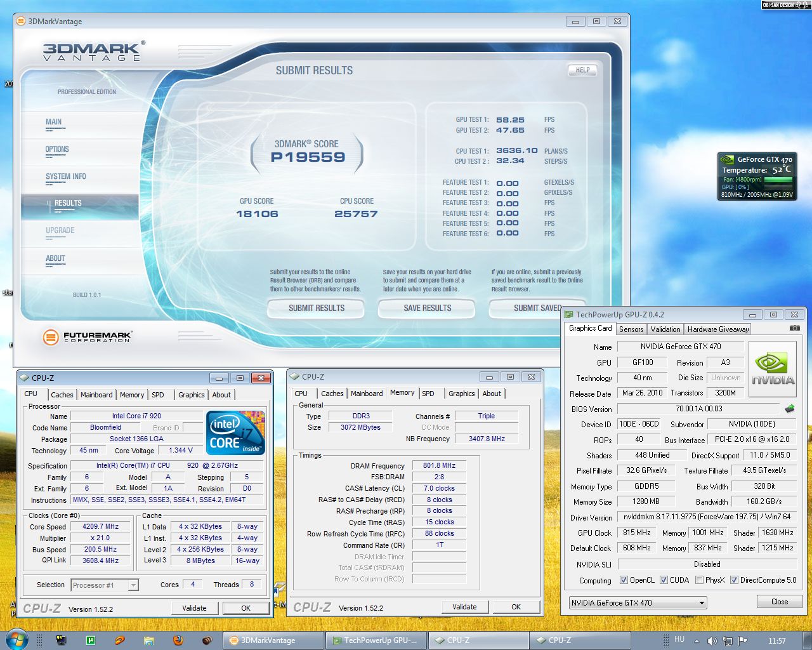
Task: Switch to 3DMarkVantage taskbar button
Action: pos(273,640)
